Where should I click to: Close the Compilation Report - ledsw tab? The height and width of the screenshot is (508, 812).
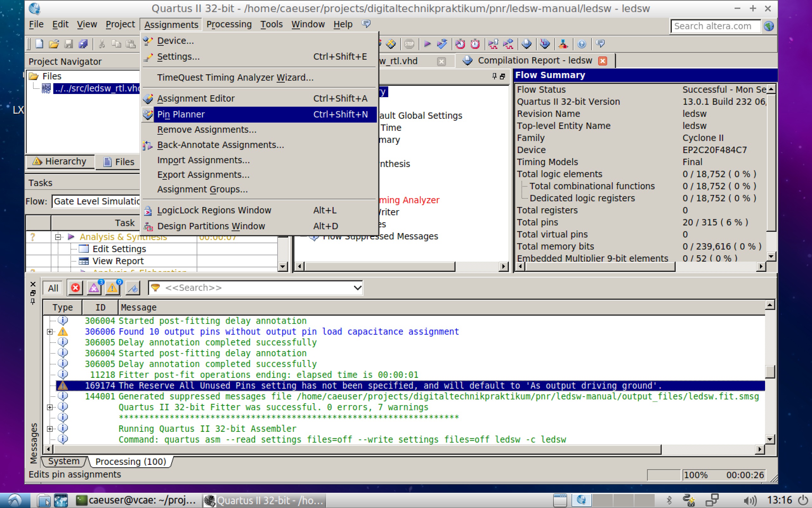[x=603, y=61]
